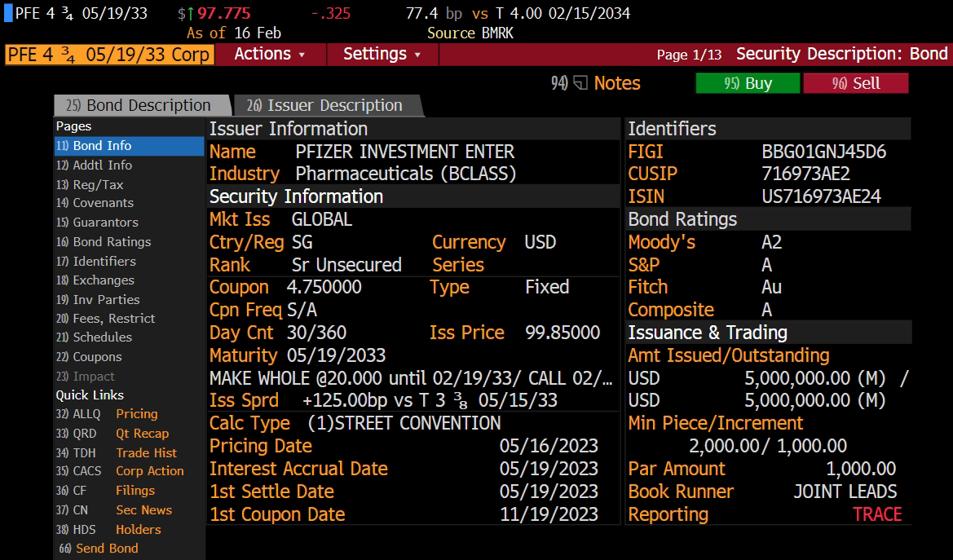Open the Settings dropdown menu
This screenshot has height=560, width=953.
tap(382, 54)
